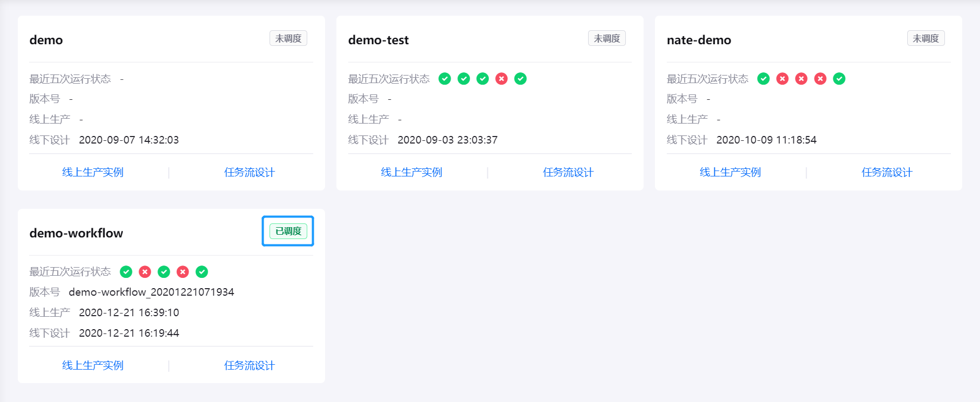
Task: Click 版本号 label in nate-demo card
Action: pyautogui.click(x=682, y=99)
